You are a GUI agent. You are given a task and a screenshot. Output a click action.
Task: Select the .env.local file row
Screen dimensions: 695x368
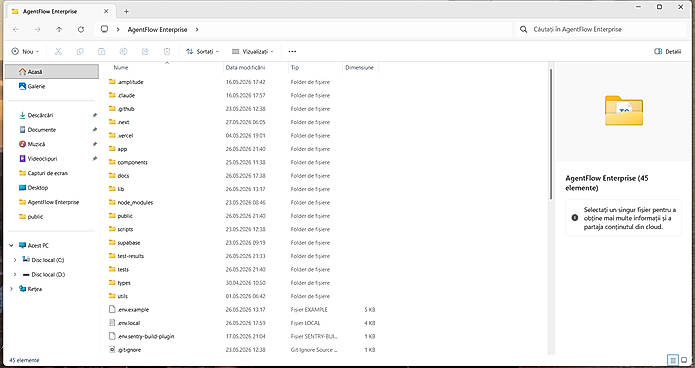point(242,323)
